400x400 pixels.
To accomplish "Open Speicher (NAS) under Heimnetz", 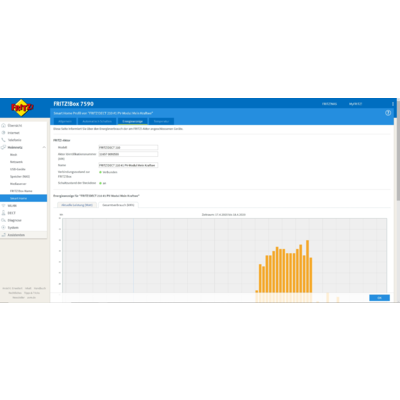I will [20, 177].
